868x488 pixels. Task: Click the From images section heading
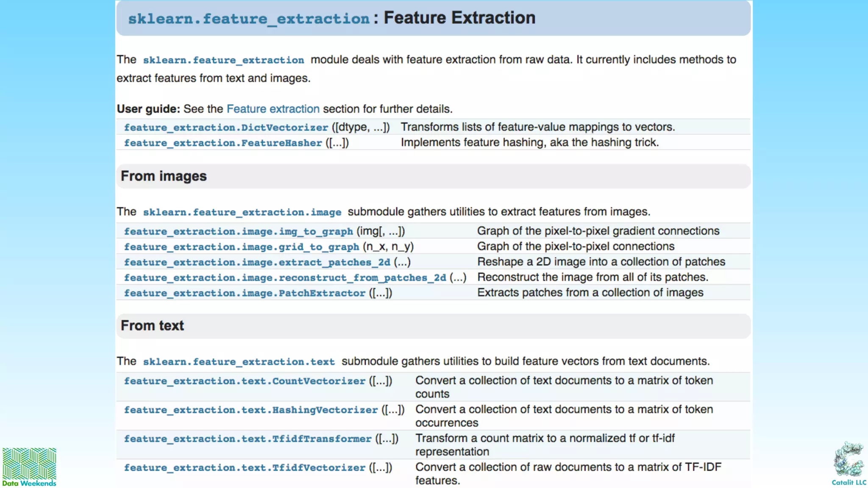click(x=164, y=176)
